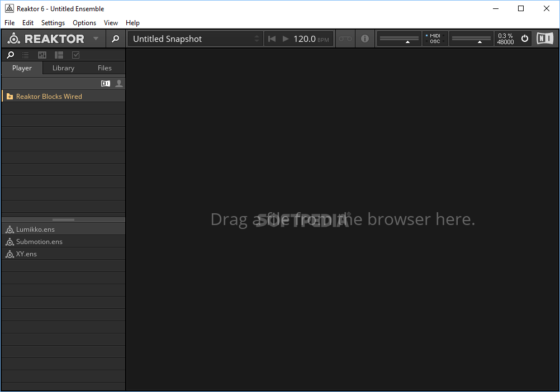This screenshot has width=560, height=392.
Task: Adjust the output level meter slider
Action: click(x=472, y=39)
